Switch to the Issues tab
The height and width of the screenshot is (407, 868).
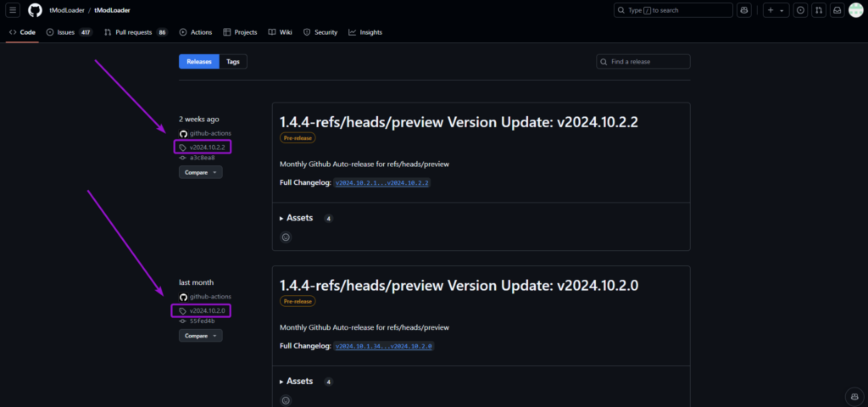point(69,32)
